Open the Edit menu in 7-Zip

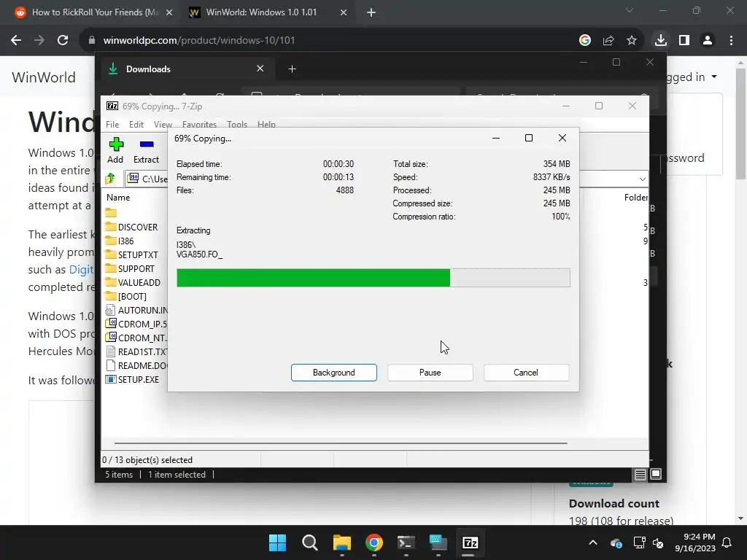click(x=136, y=124)
